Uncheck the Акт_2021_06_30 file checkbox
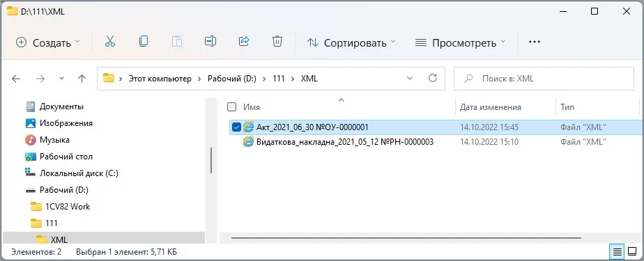Viewport: 644px width, 261px height. pyautogui.click(x=236, y=127)
